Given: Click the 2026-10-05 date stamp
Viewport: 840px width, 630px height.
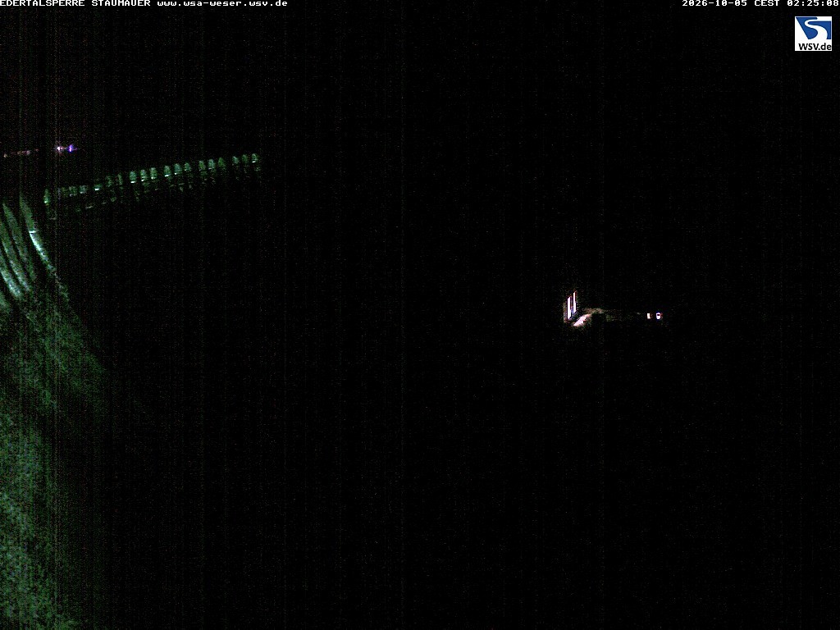Looking at the screenshot, I should pyautogui.click(x=714, y=3).
